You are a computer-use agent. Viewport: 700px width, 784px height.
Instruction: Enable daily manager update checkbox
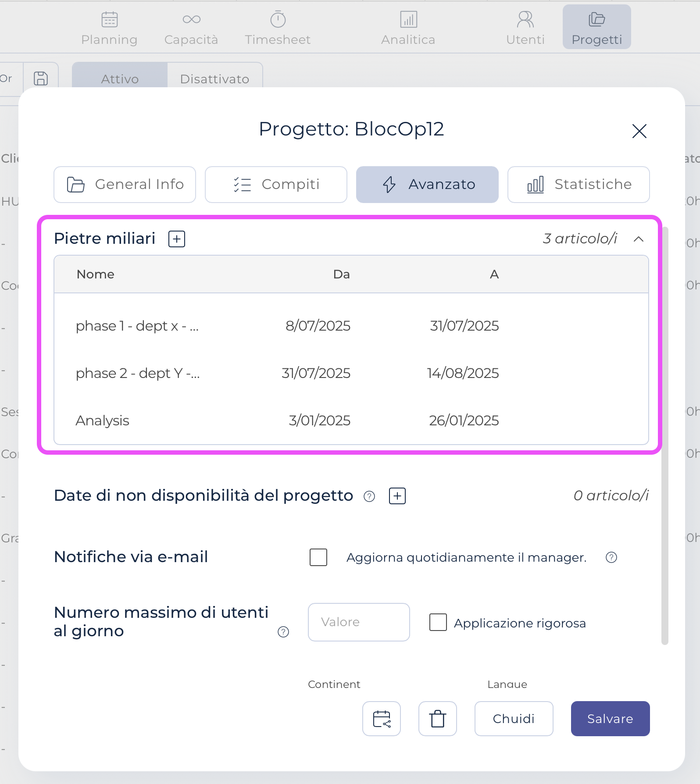coord(318,557)
